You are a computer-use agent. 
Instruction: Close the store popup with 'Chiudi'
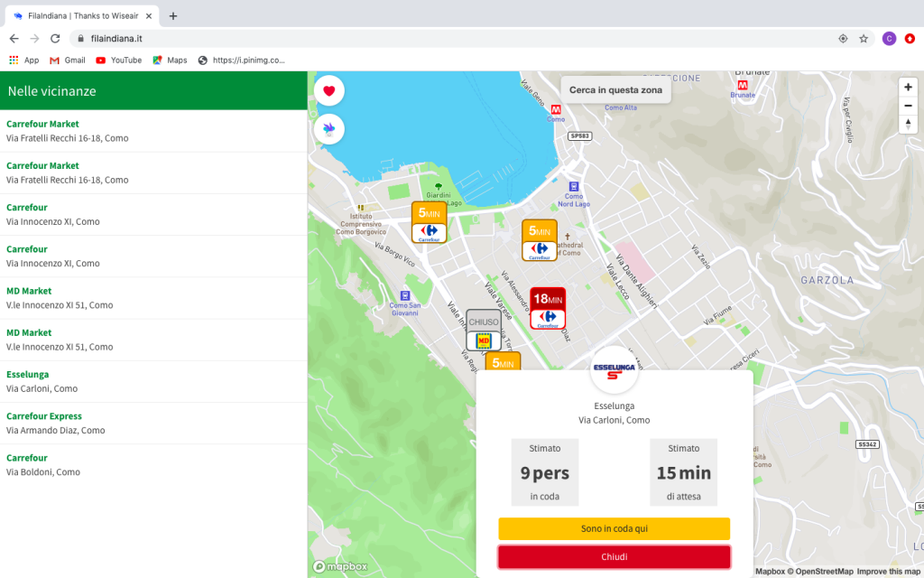pyautogui.click(x=614, y=557)
